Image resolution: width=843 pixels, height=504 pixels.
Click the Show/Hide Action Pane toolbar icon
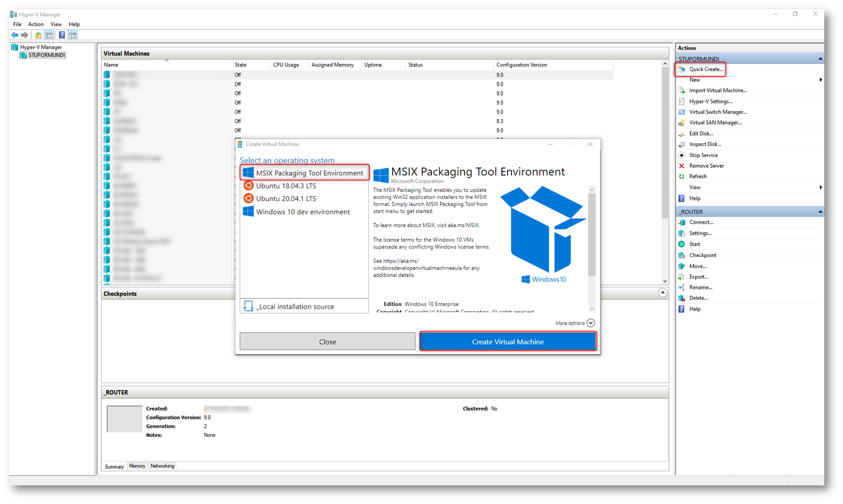(x=73, y=35)
